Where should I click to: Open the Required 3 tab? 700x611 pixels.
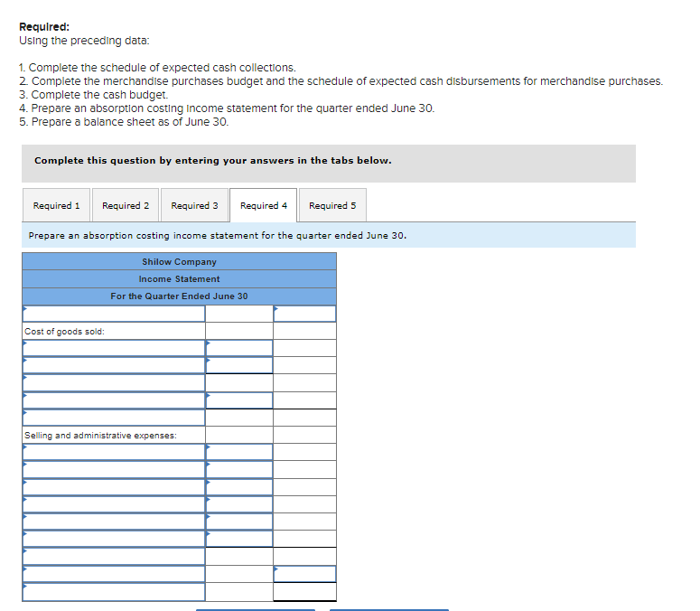point(194,205)
